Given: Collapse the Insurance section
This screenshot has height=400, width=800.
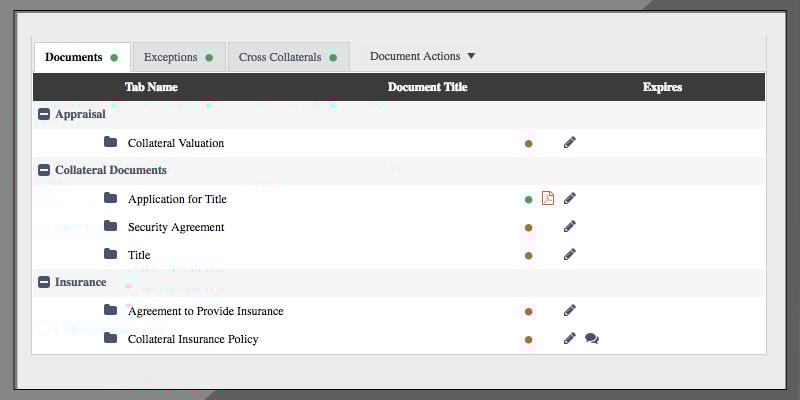Looking at the screenshot, I should pos(44,282).
